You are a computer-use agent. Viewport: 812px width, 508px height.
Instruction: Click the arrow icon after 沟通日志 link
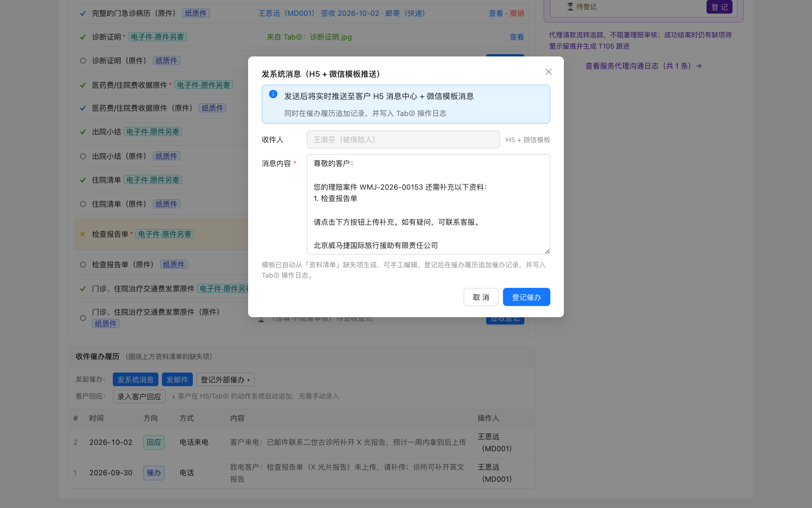pyautogui.click(x=698, y=66)
